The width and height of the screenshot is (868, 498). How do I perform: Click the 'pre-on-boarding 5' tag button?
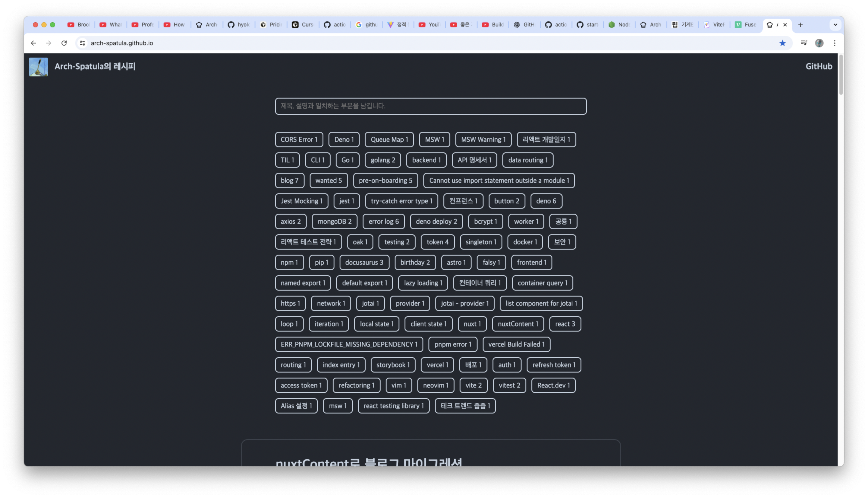point(385,181)
